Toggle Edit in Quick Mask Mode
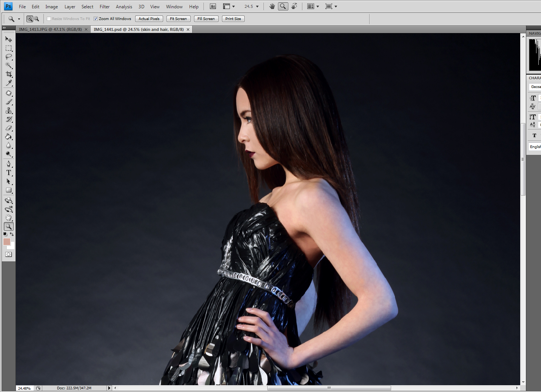Image resolution: width=541 pixels, height=392 pixels. [x=8, y=254]
